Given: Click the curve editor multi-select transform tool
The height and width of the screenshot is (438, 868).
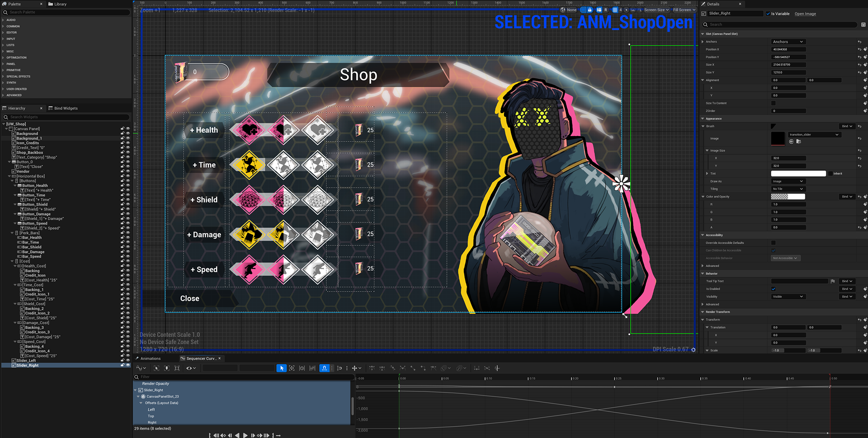Looking at the screenshot, I should tap(292, 368).
